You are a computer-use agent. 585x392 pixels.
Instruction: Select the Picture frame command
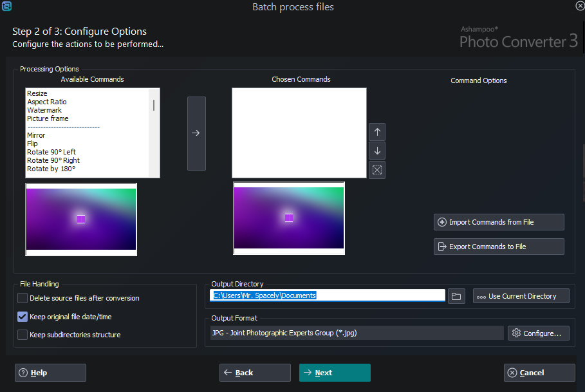[48, 118]
